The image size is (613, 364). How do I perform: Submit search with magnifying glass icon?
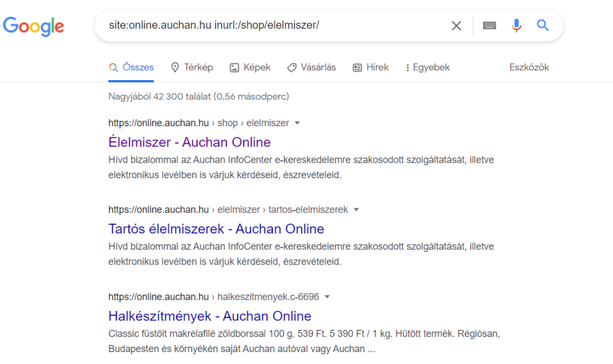pyautogui.click(x=542, y=25)
